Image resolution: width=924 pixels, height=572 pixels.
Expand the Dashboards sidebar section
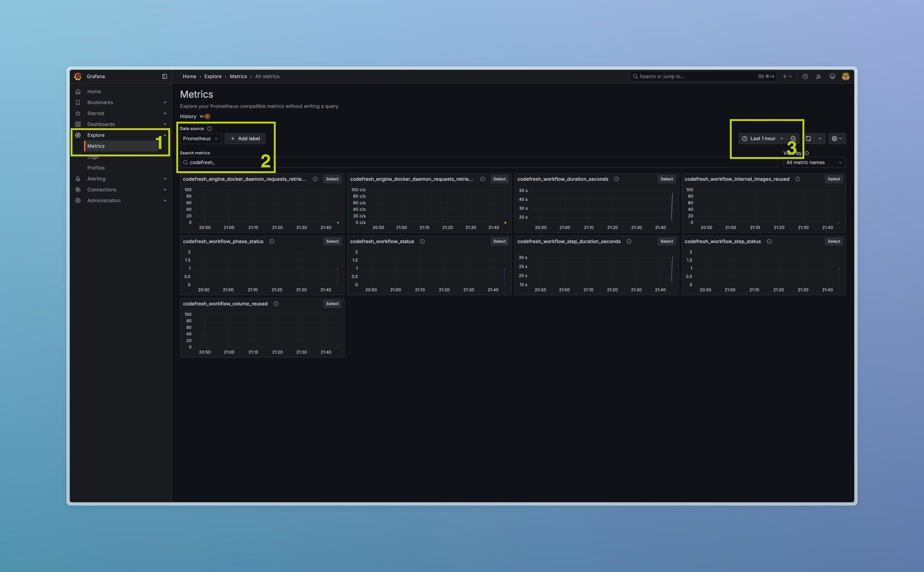coord(165,124)
